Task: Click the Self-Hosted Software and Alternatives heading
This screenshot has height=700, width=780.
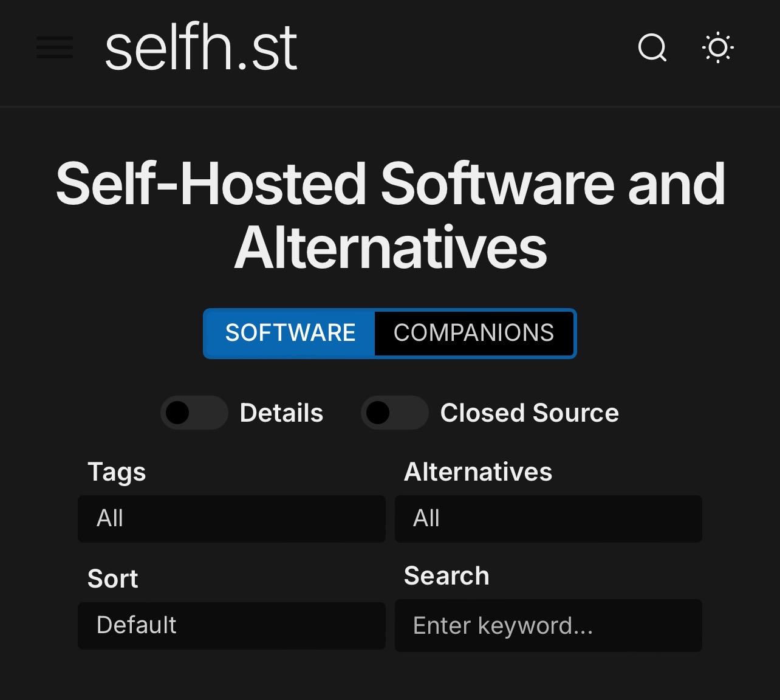Action: (390, 214)
